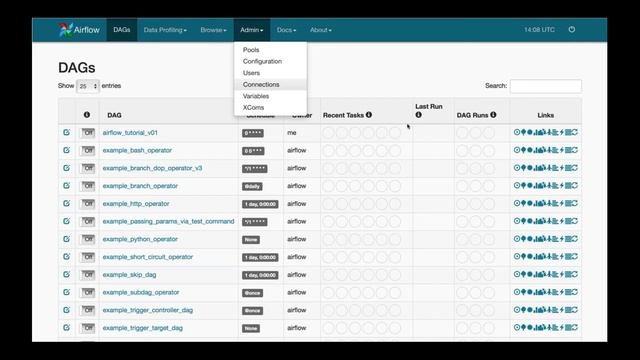The image size is (640, 360).
Task: Click schedule badge for example_branch_operator
Action: click(x=252, y=186)
